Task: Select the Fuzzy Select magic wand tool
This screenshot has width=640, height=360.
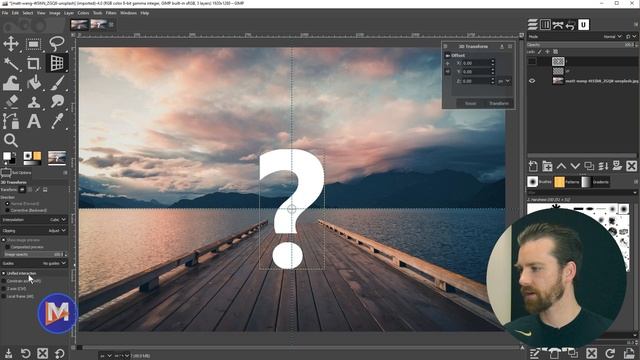Action: coord(11,63)
